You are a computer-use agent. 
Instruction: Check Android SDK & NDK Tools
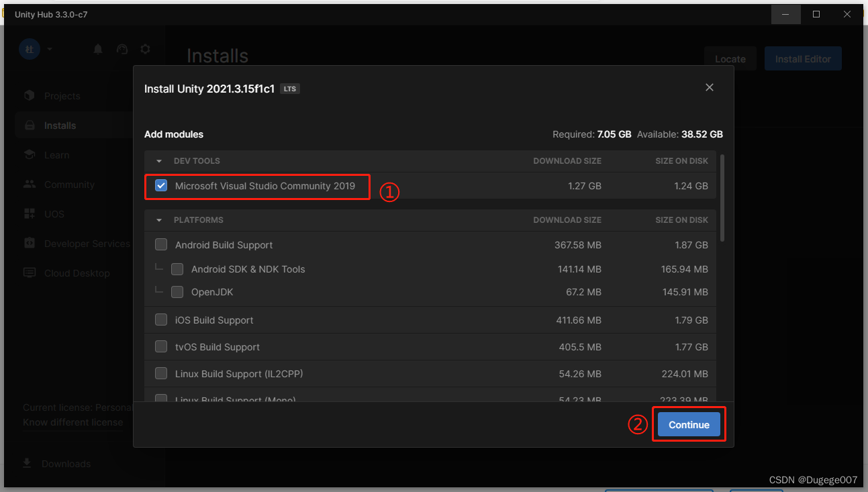click(x=177, y=269)
